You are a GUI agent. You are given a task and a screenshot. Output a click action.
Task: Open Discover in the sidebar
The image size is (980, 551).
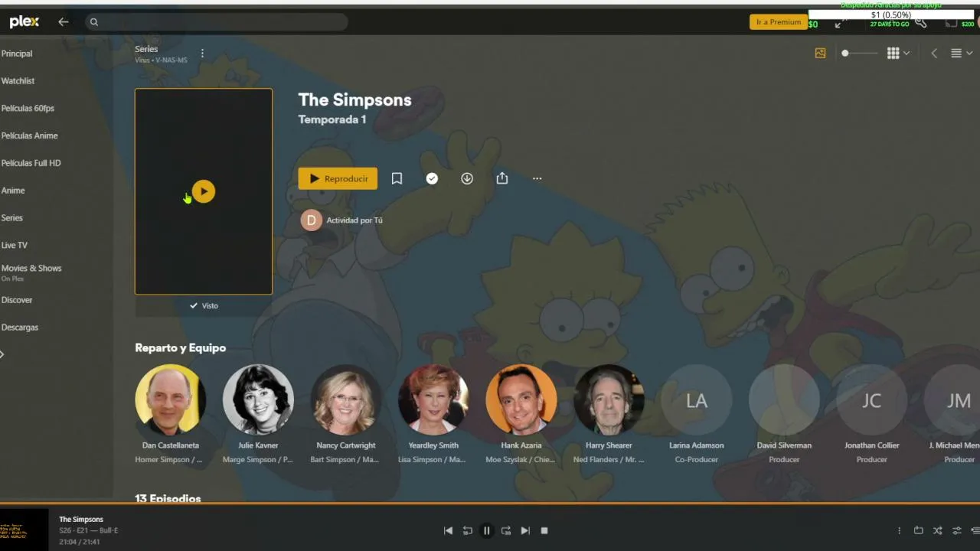[x=17, y=300]
